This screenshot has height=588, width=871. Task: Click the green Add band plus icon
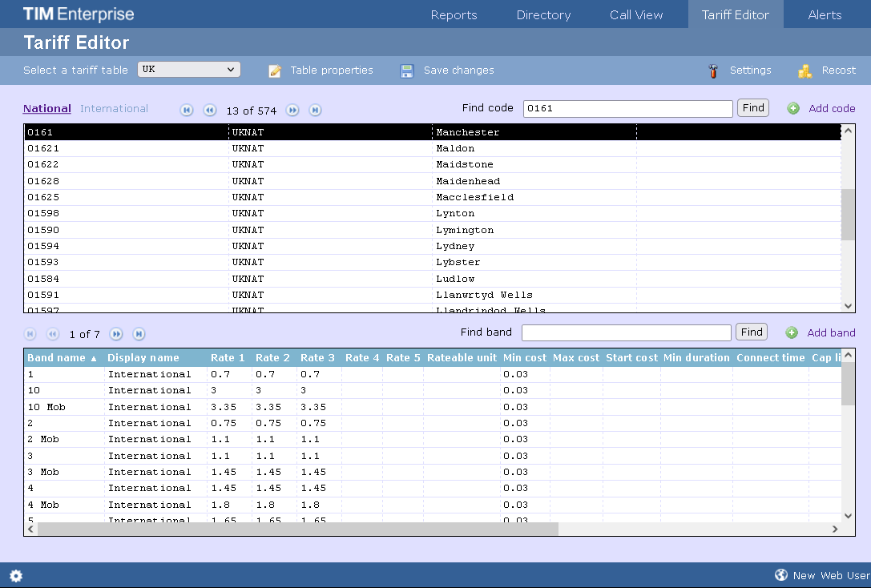792,332
